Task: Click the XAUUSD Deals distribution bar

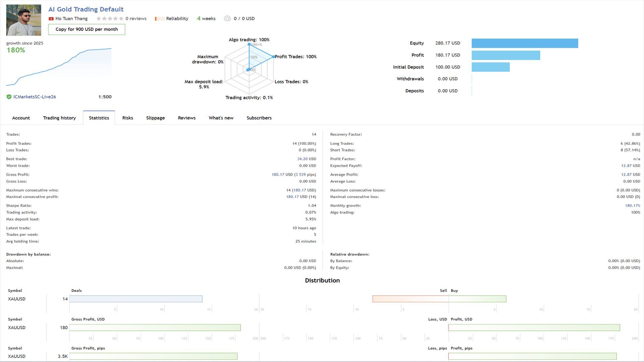Action: click(x=136, y=299)
